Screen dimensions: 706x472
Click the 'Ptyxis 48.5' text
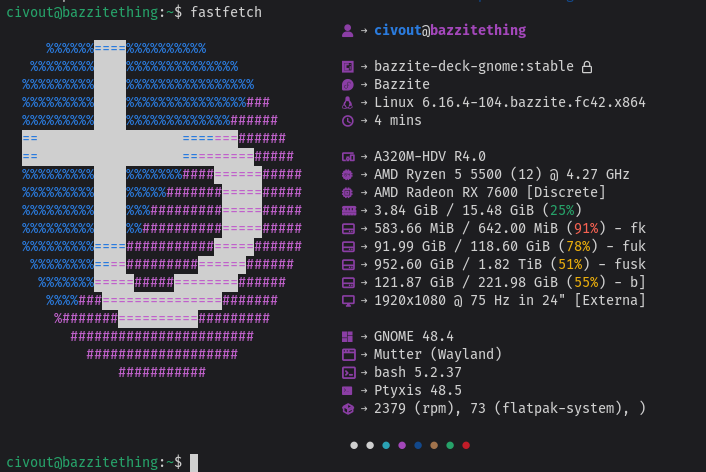[418, 390]
